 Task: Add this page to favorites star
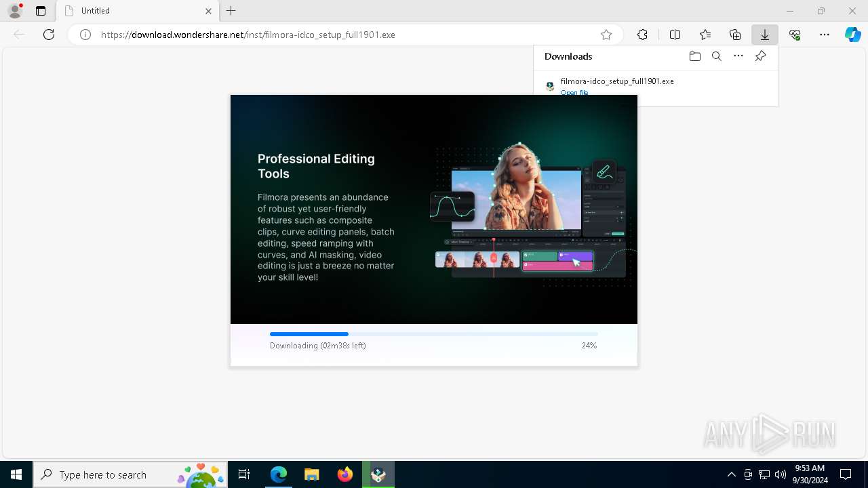click(x=606, y=35)
